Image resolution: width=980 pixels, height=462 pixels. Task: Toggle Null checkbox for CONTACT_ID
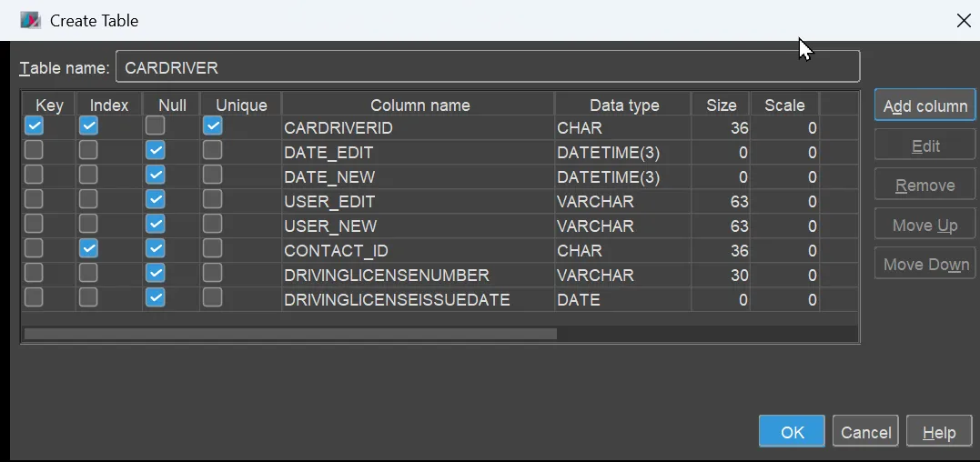point(155,249)
